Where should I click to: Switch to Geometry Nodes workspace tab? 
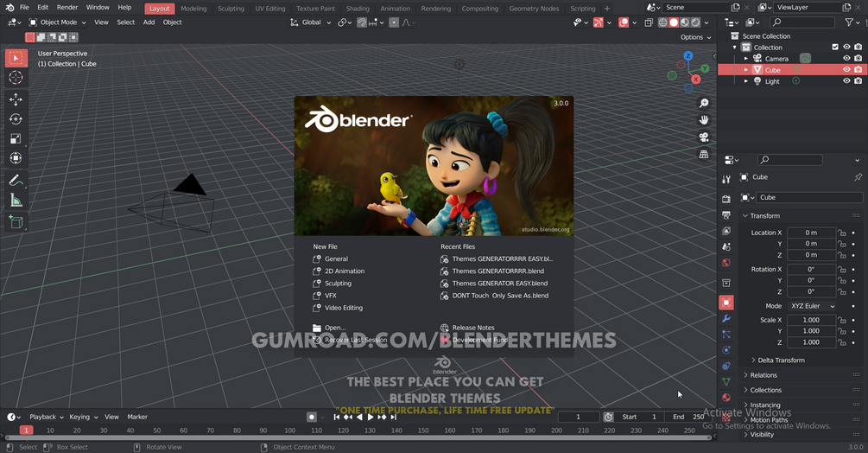point(534,9)
